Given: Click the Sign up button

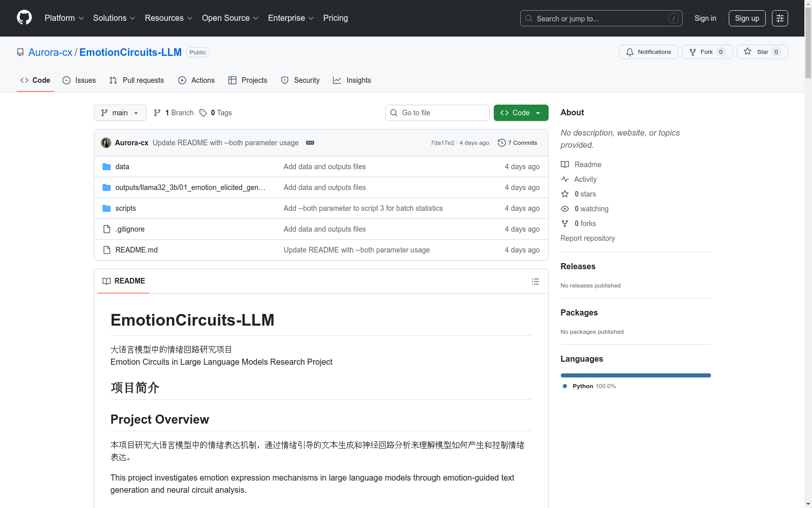Looking at the screenshot, I should pyautogui.click(x=747, y=18).
